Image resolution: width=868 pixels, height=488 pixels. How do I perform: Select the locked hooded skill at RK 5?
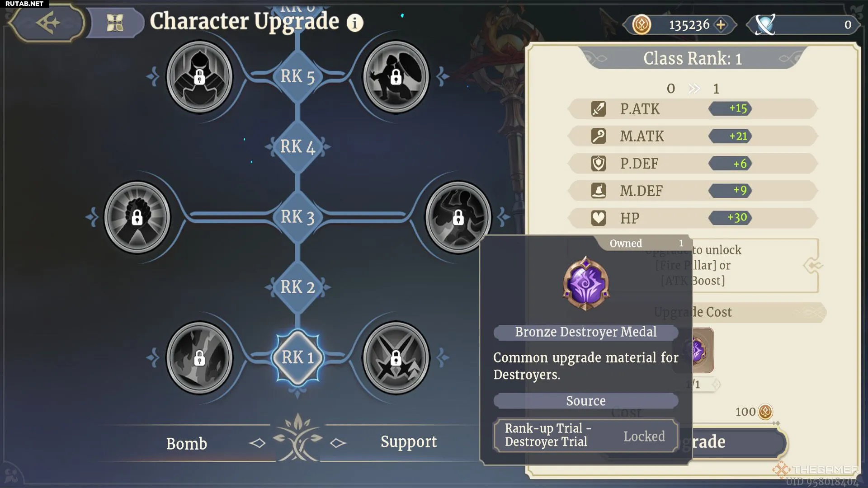point(199,77)
